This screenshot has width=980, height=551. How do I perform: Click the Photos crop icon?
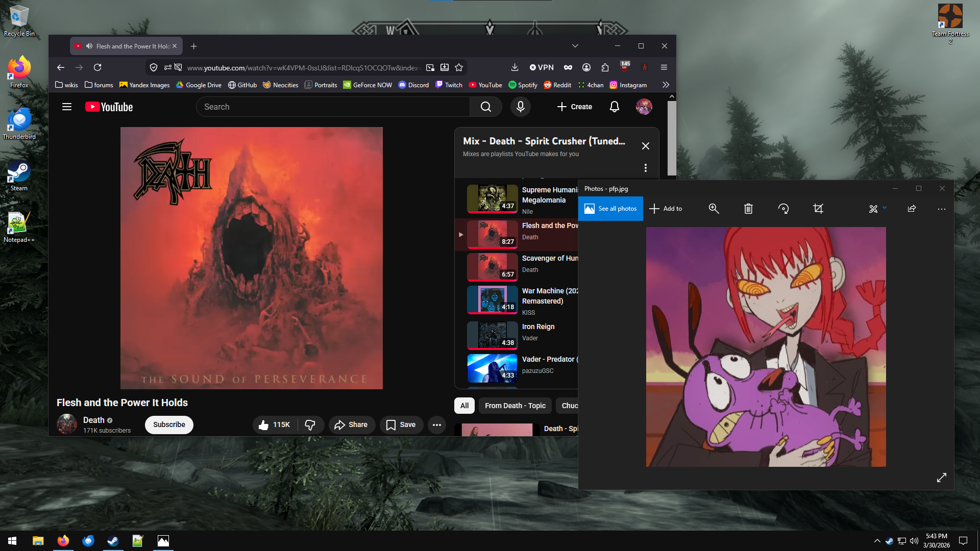[818, 209]
